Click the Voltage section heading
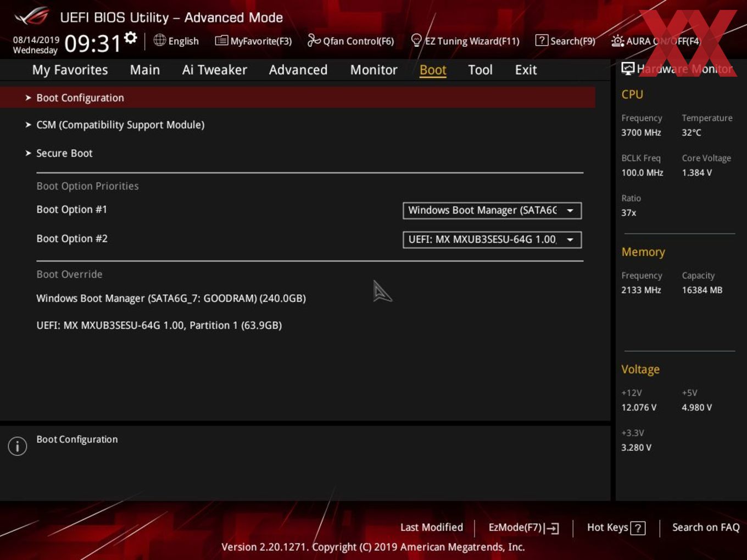 click(x=640, y=369)
